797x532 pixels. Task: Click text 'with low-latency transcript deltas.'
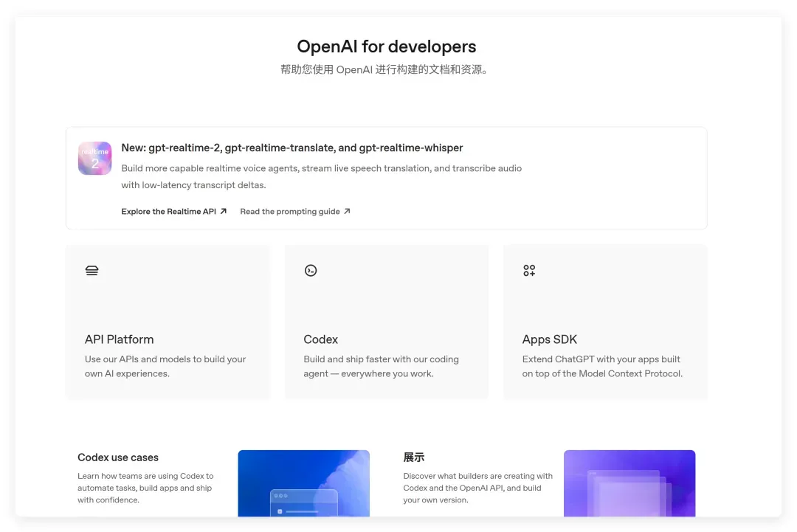click(193, 185)
